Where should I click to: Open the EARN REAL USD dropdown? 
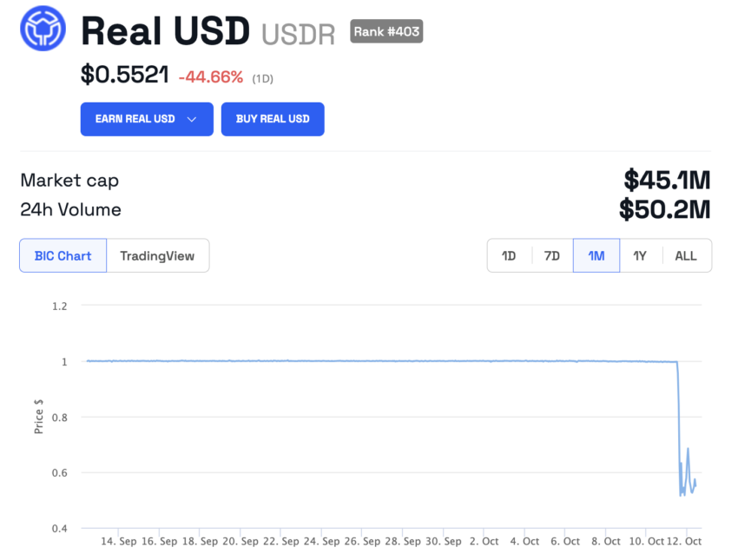146,119
